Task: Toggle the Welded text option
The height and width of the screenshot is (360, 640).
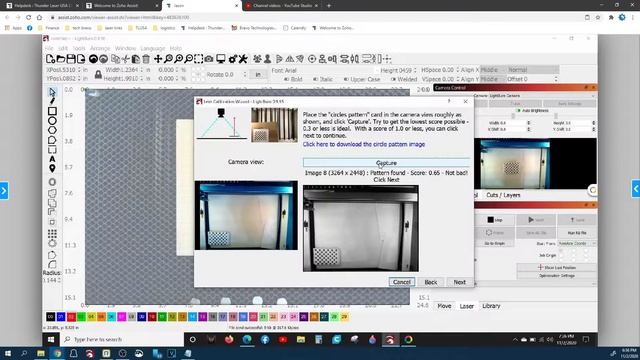Action: [404, 79]
